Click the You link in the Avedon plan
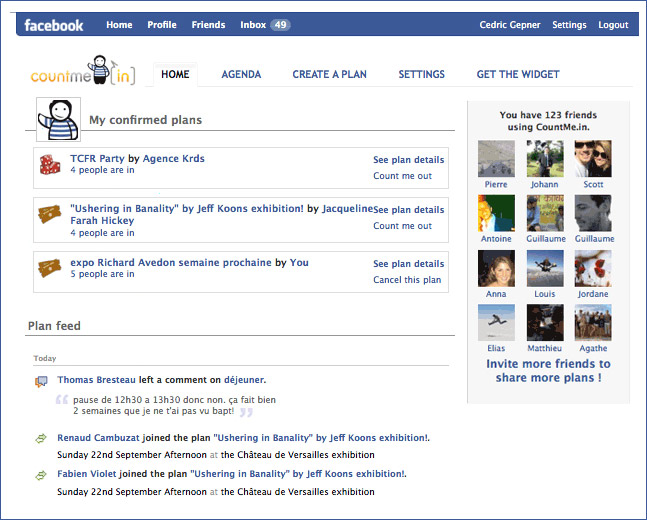This screenshot has width=647, height=520. [299, 262]
